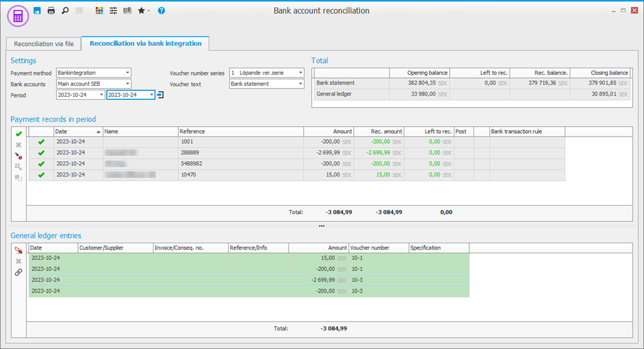This screenshot has height=349, width=644.
Task: Expand the Bank accounts dropdown
Action: click(x=127, y=84)
